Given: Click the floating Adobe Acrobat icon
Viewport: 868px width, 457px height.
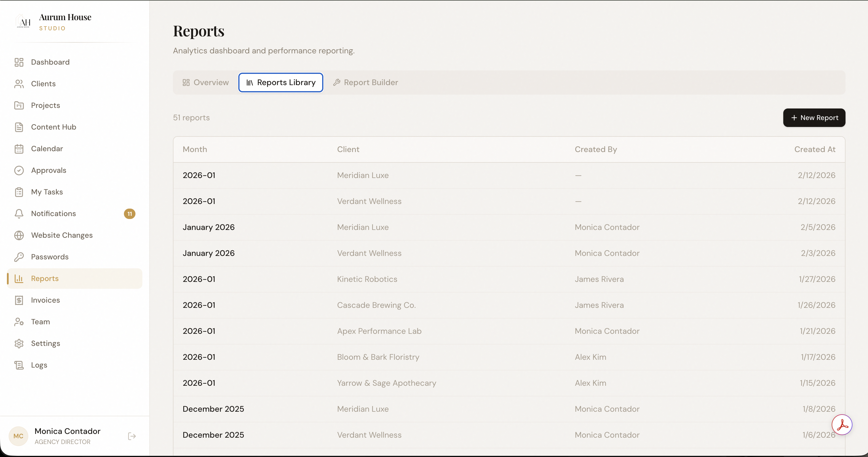Looking at the screenshot, I should coord(843,424).
